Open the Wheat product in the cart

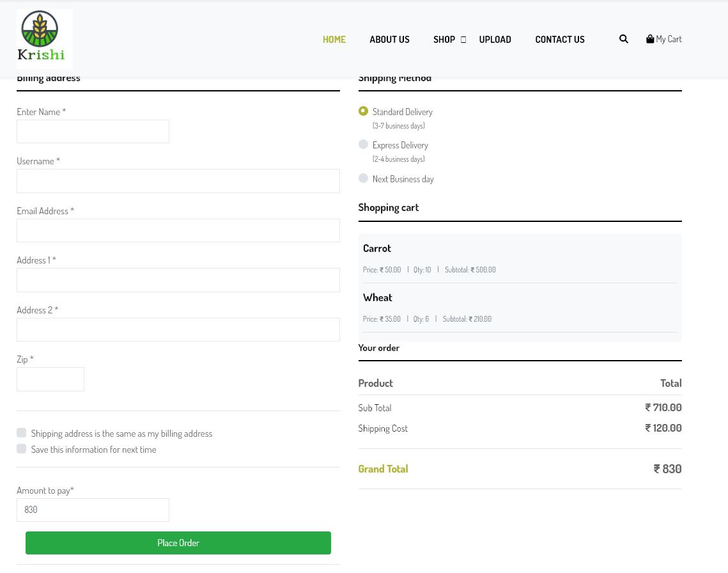pos(377,297)
